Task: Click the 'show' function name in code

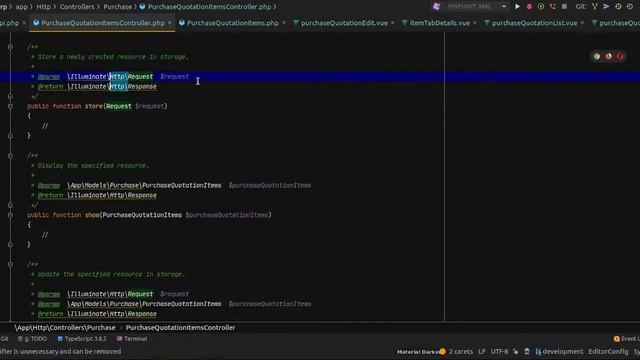Action: pyautogui.click(x=92, y=215)
